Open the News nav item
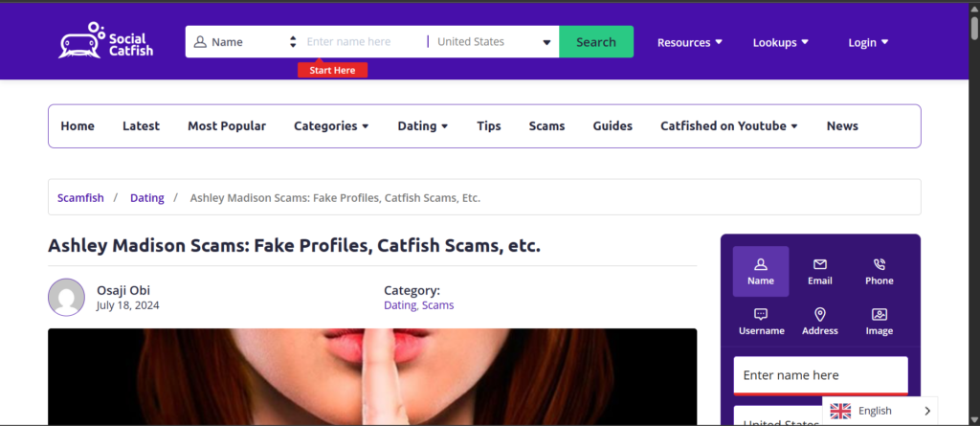 (842, 125)
